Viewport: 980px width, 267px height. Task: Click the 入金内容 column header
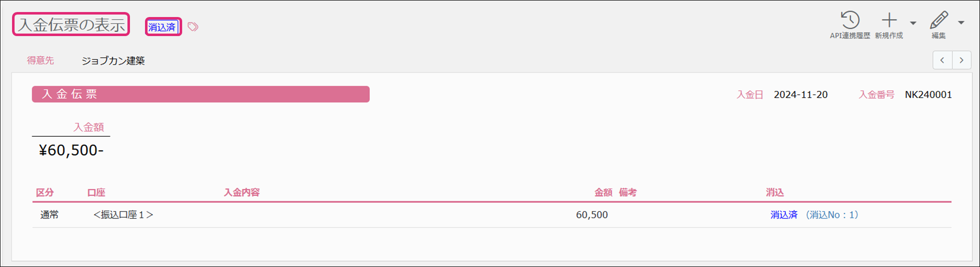pos(241,193)
